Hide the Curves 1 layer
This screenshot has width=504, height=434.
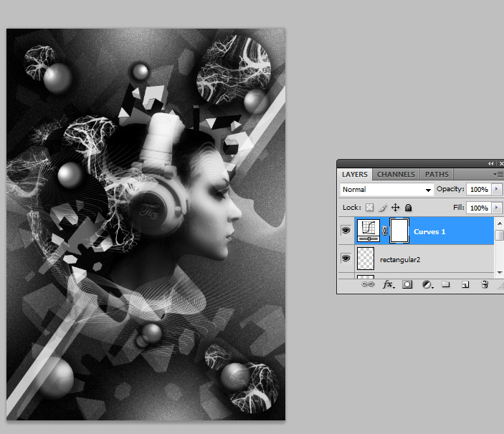point(346,231)
